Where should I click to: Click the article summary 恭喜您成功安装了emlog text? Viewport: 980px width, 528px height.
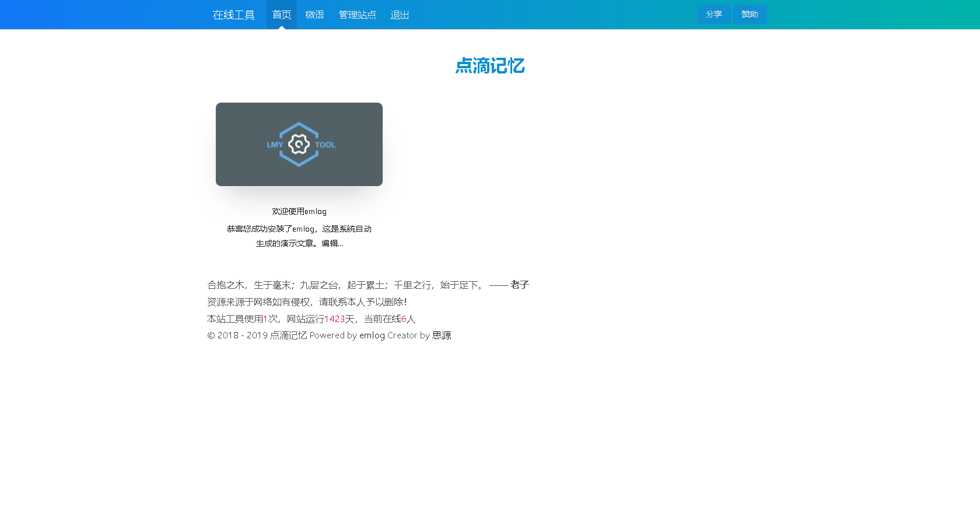point(299,229)
